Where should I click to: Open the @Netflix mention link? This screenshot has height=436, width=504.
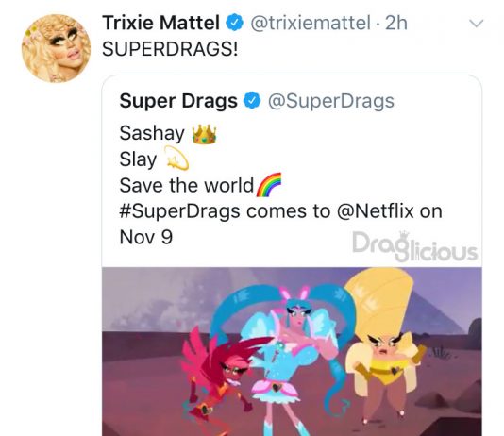coord(376,211)
